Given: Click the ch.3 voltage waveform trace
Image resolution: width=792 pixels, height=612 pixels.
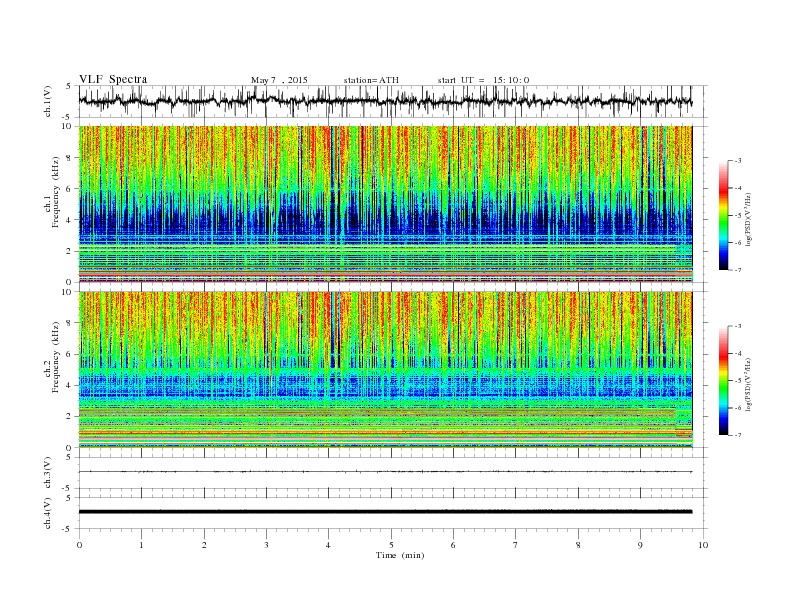Looking at the screenshot, I should (385, 472).
